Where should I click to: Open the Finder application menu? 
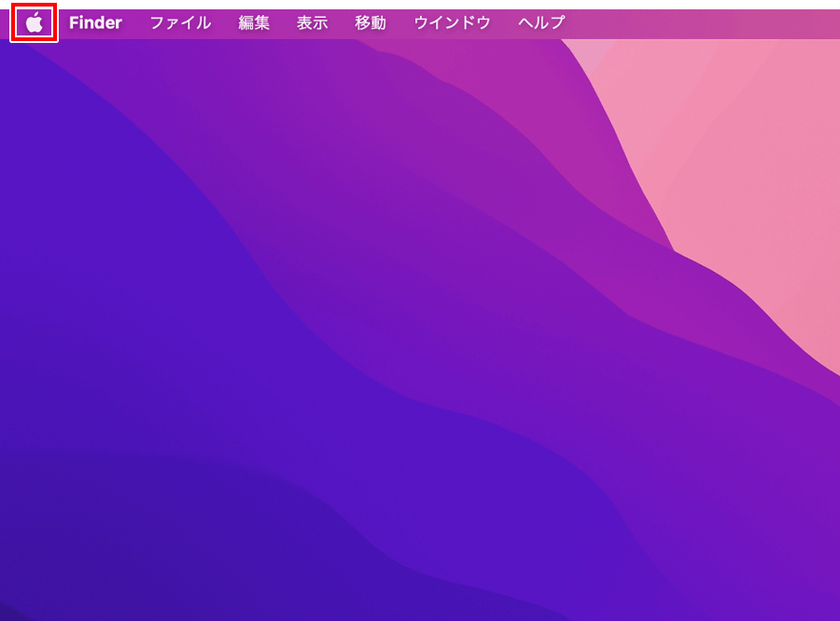pos(95,23)
